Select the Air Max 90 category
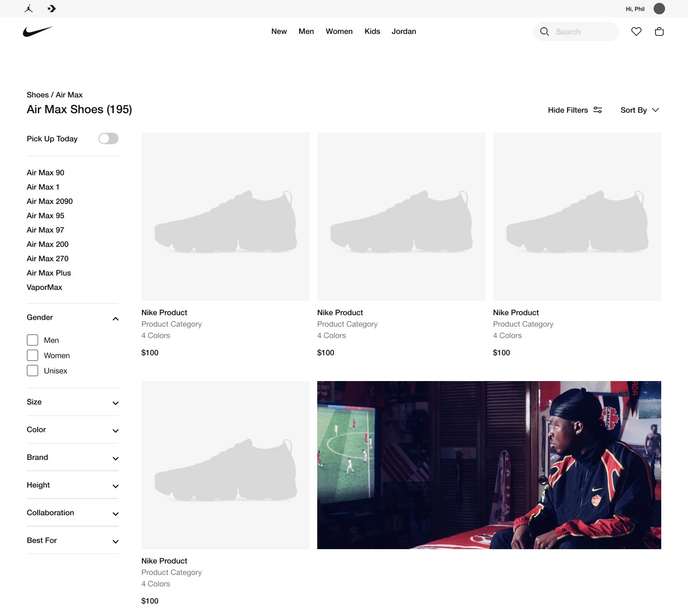The image size is (688, 616). pos(45,172)
